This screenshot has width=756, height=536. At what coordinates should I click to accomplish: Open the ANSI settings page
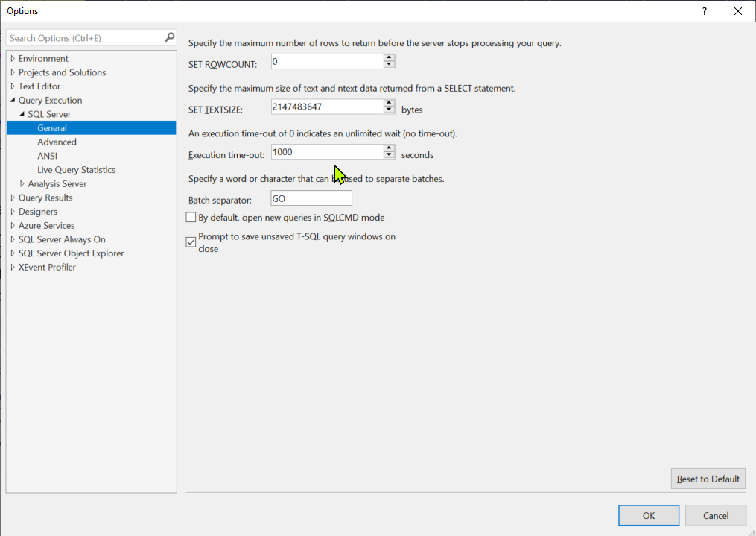tap(47, 156)
